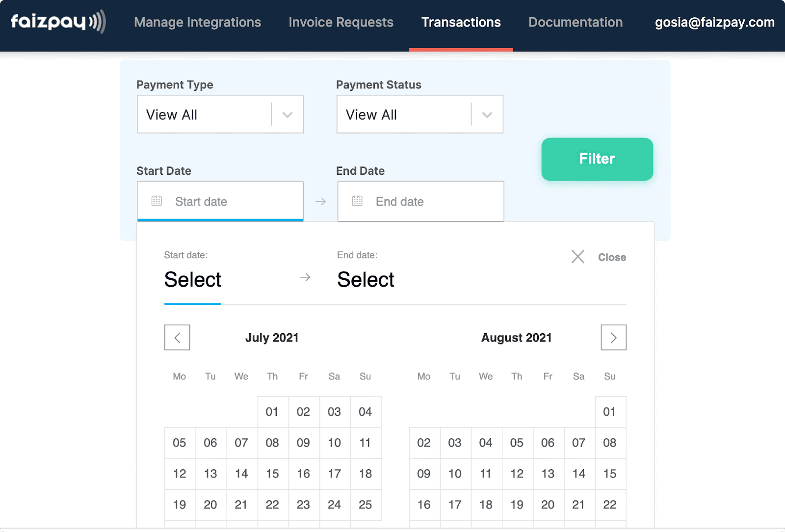The width and height of the screenshot is (785, 532).
Task: Click the X icon to close date picker
Action: pyautogui.click(x=578, y=257)
